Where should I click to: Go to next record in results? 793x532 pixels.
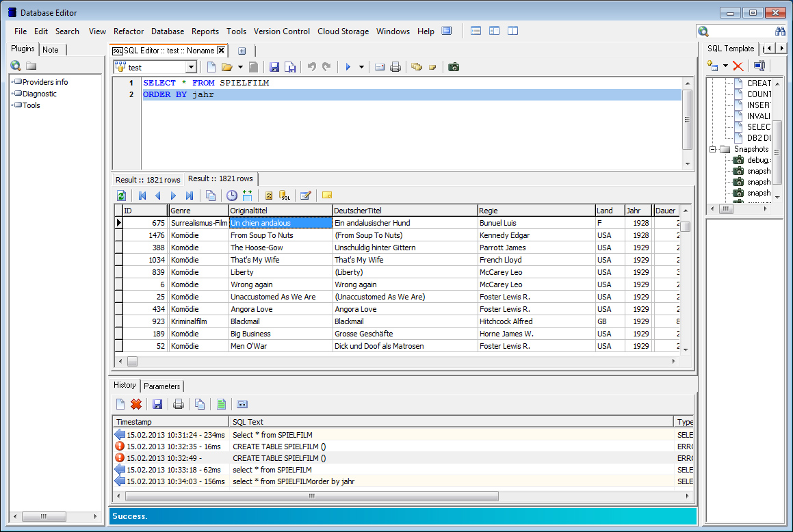[x=174, y=196]
